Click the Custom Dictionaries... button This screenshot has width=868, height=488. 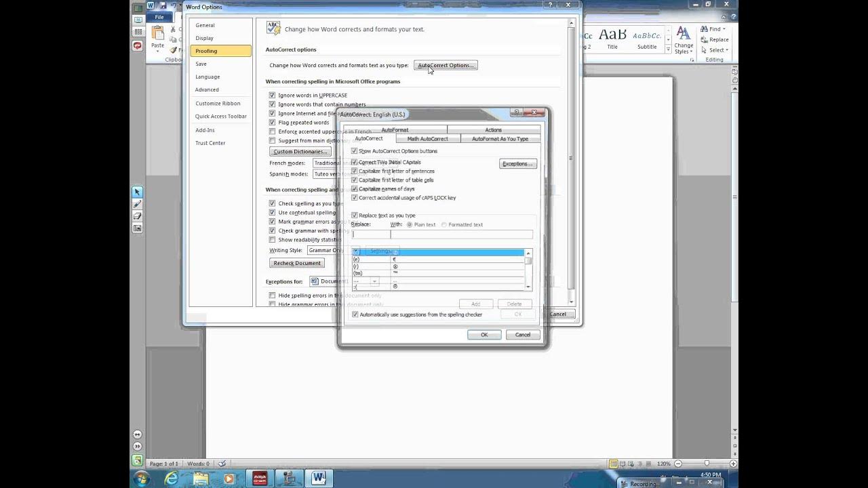pyautogui.click(x=300, y=152)
